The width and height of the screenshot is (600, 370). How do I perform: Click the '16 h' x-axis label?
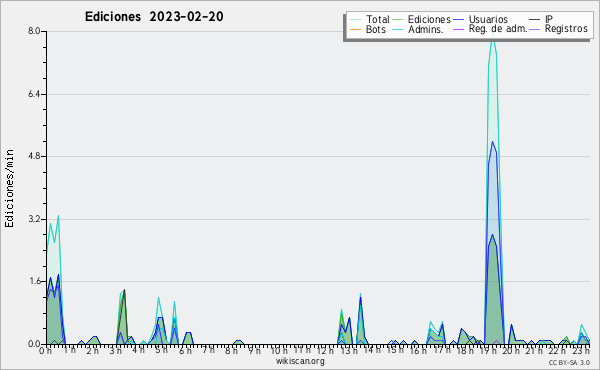click(418, 351)
